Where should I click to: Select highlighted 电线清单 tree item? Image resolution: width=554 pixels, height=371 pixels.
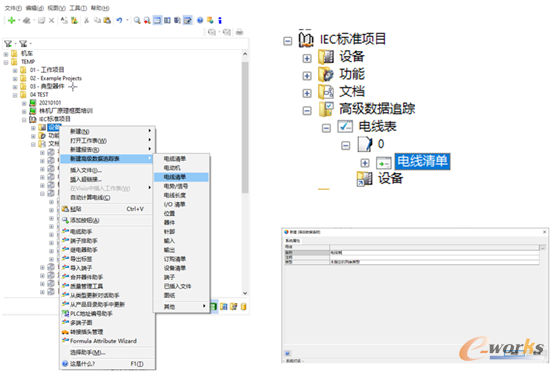pyautogui.click(x=422, y=161)
